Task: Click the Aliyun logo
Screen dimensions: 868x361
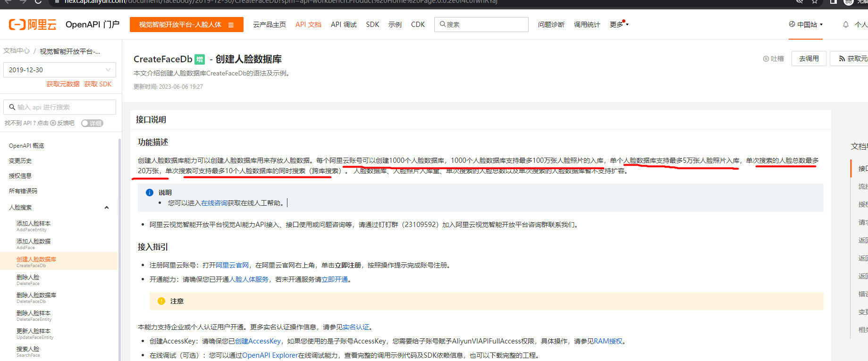Action: point(33,25)
